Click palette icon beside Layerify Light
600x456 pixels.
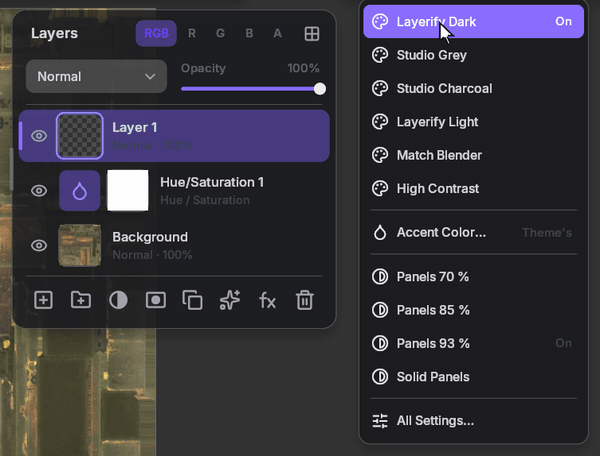pos(380,122)
